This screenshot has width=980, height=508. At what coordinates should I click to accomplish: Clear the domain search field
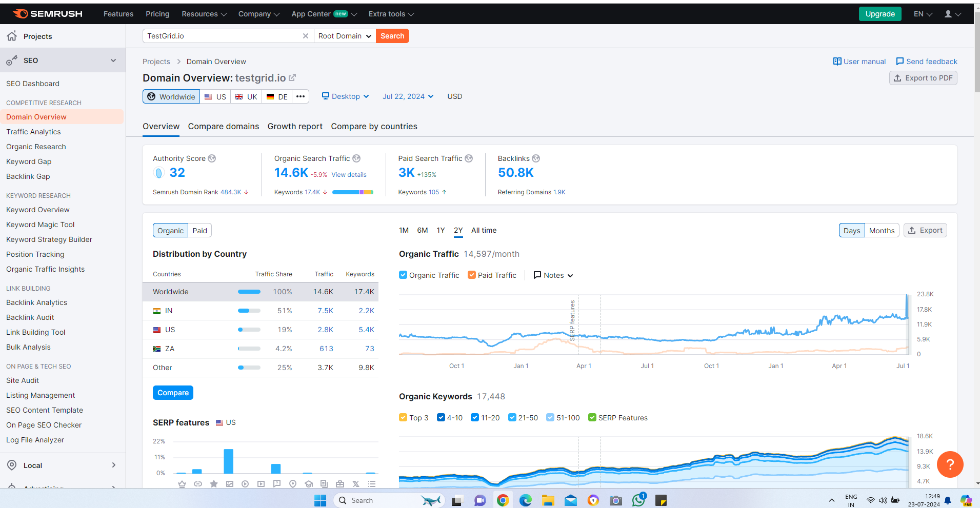click(306, 36)
